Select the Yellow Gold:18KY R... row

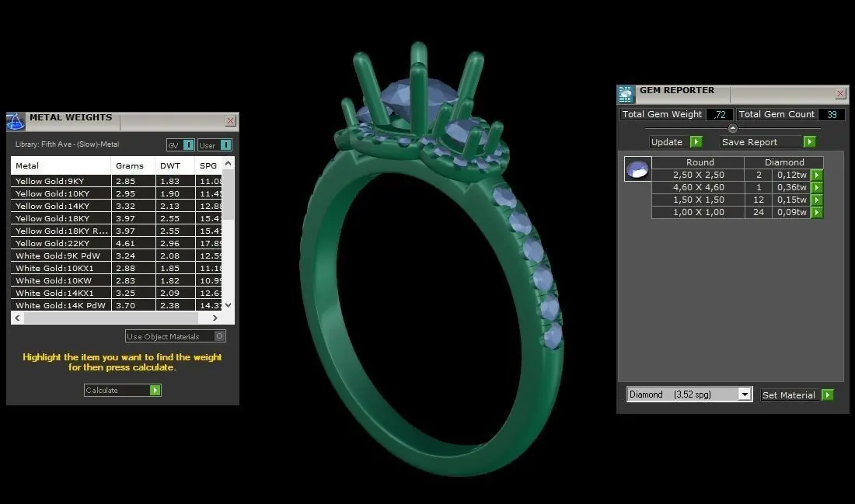116,231
